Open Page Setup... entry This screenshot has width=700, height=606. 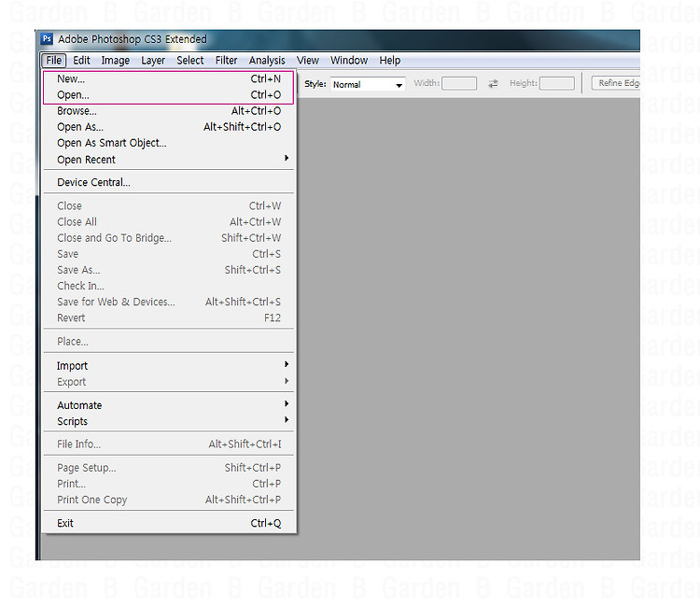(169, 468)
